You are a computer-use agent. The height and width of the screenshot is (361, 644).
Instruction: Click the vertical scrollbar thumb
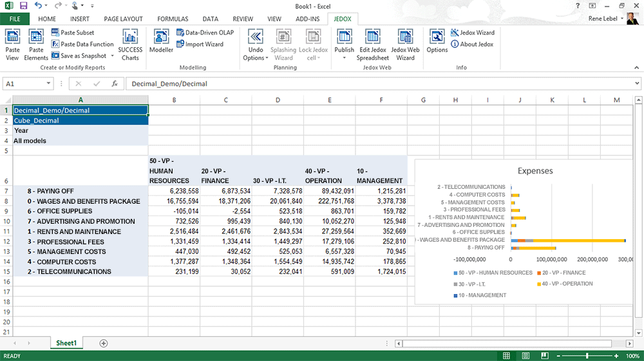pos(638,211)
